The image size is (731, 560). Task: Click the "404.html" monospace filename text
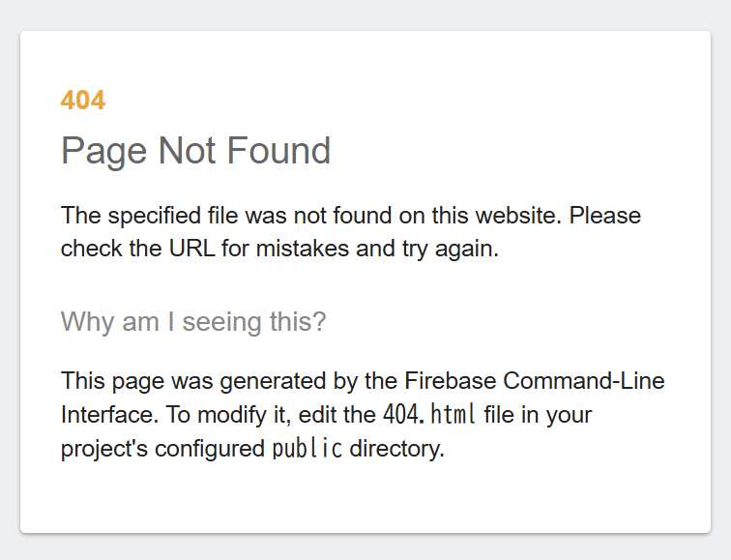coord(428,415)
